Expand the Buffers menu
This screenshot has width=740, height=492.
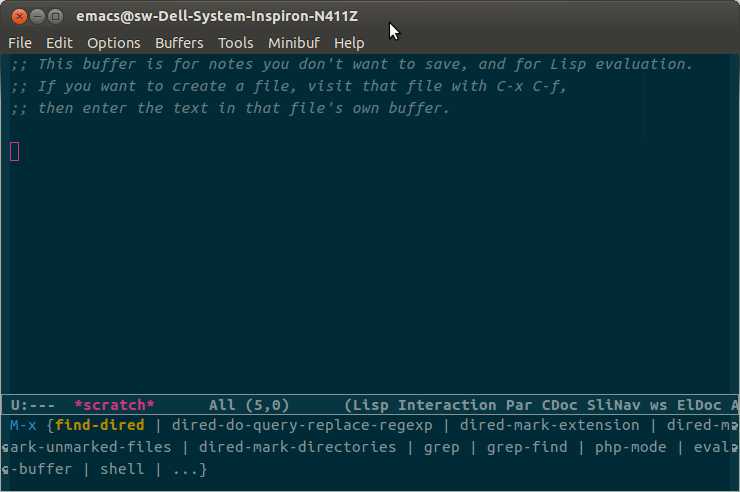click(x=179, y=43)
